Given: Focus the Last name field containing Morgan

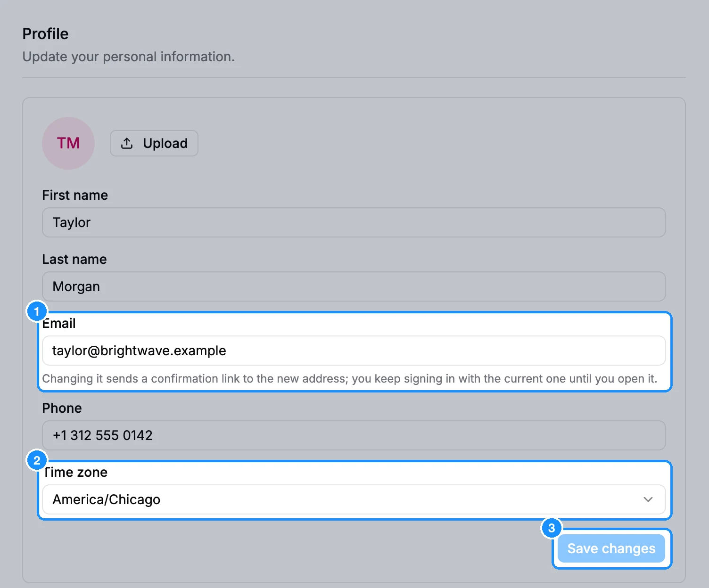Looking at the screenshot, I should coord(354,286).
